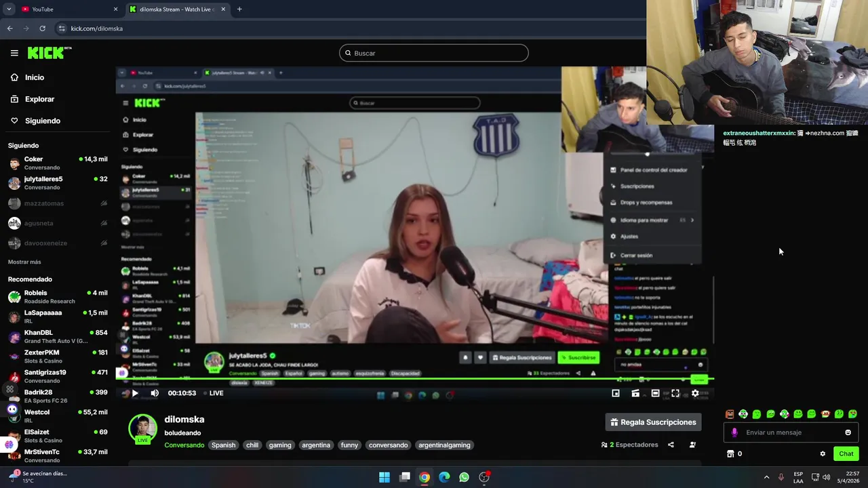868x488 pixels.
Task: Open Westcol channel in Recomendado
Action: 57,415
